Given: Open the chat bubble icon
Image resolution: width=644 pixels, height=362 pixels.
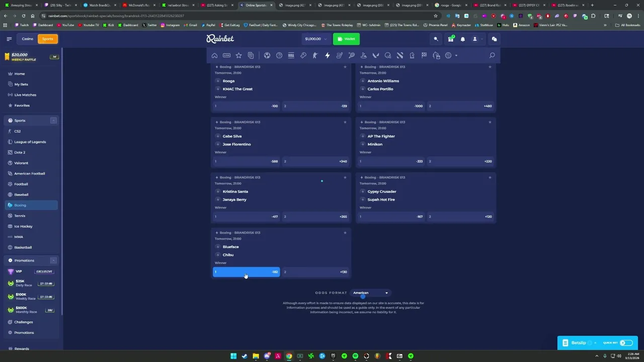Looking at the screenshot, I should (x=494, y=39).
